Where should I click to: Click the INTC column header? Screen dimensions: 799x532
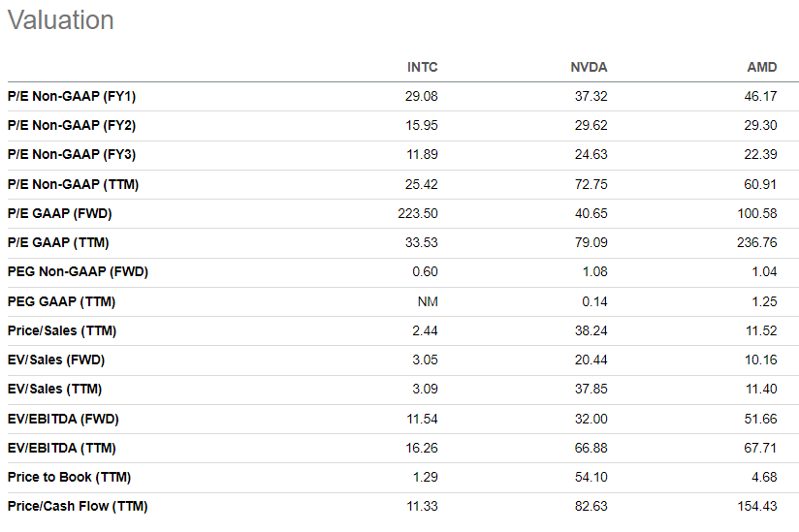tap(422, 67)
